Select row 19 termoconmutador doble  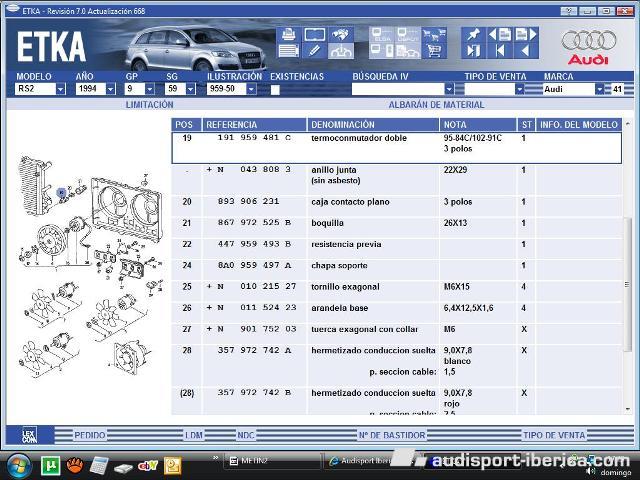pos(397,147)
